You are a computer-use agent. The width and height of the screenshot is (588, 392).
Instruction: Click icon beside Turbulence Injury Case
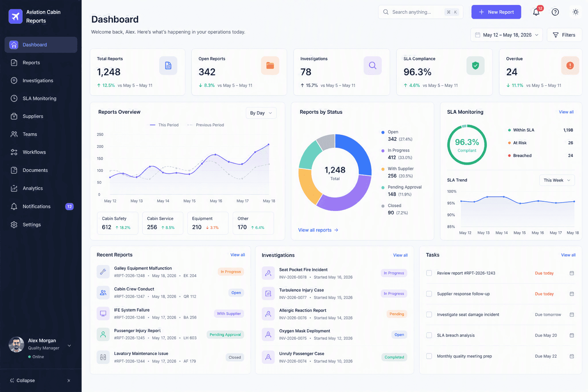(x=268, y=294)
